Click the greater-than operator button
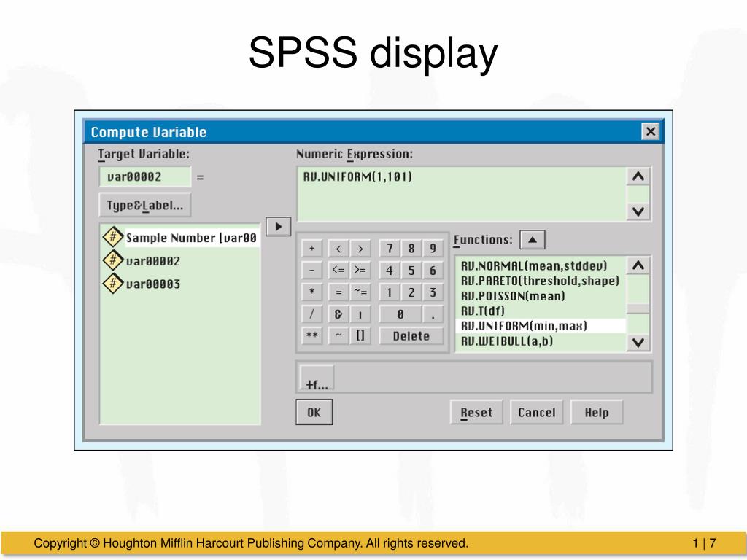747x560 pixels. click(360, 248)
